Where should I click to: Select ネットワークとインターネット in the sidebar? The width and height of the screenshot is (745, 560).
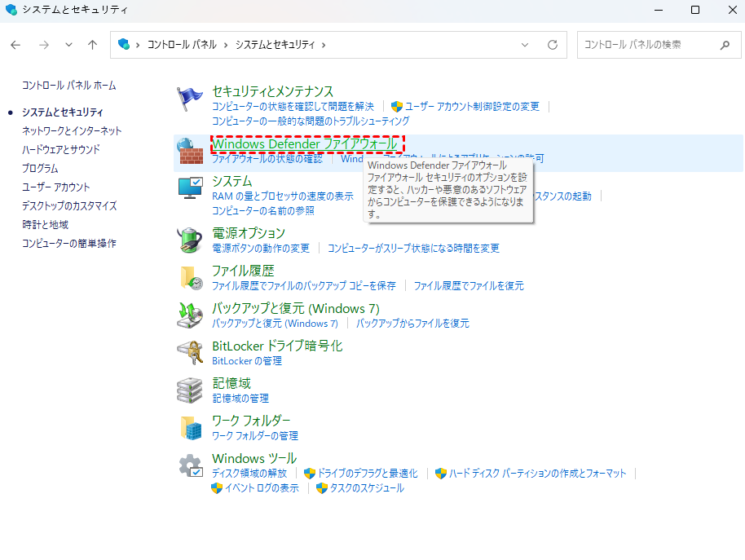(x=72, y=130)
